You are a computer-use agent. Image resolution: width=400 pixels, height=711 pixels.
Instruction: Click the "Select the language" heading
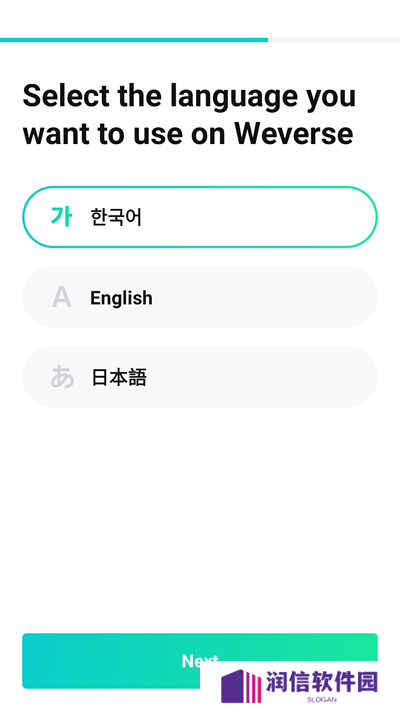coord(160,96)
